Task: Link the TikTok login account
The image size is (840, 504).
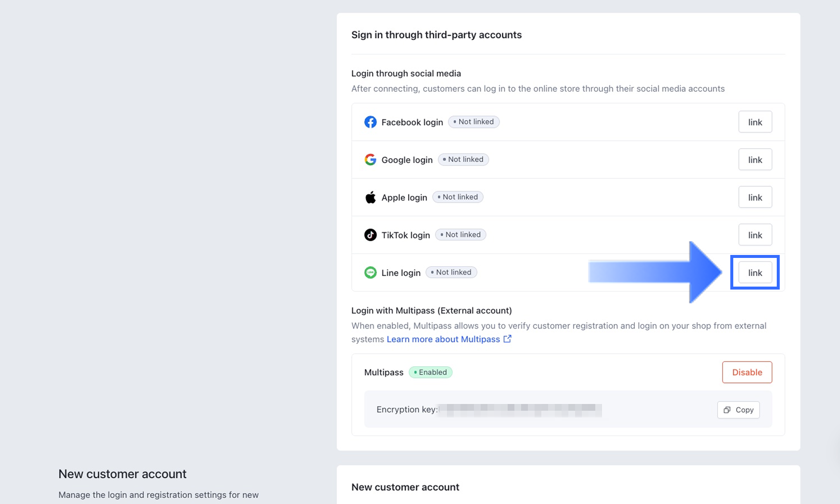Action: coord(755,235)
